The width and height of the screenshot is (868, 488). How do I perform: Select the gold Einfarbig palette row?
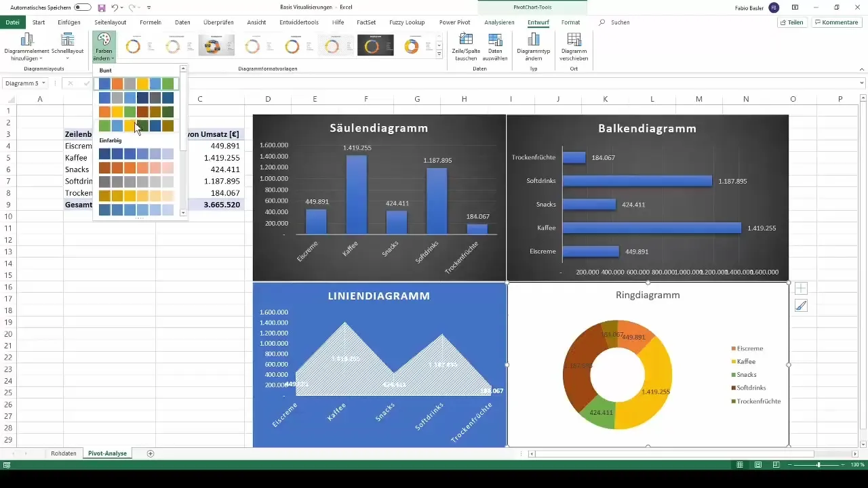coord(136,196)
